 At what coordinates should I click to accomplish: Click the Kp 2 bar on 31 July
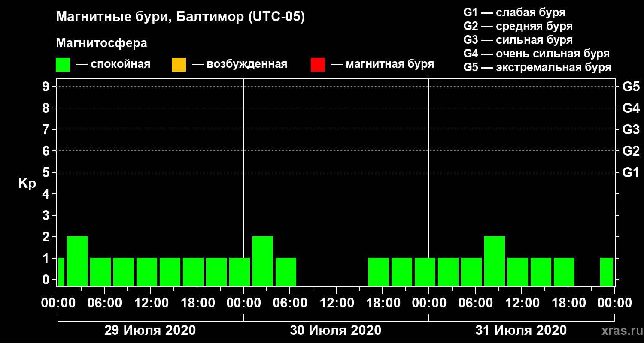click(495, 261)
